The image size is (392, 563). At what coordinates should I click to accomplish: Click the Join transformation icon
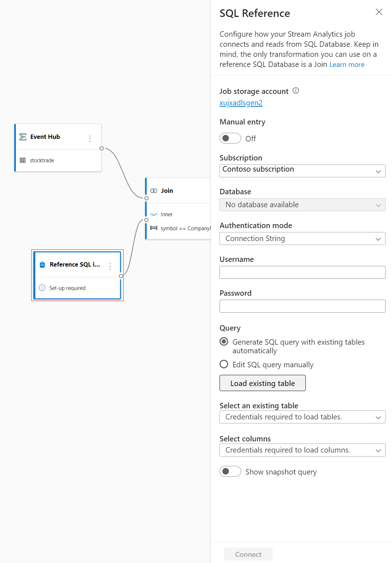click(x=154, y=191)
